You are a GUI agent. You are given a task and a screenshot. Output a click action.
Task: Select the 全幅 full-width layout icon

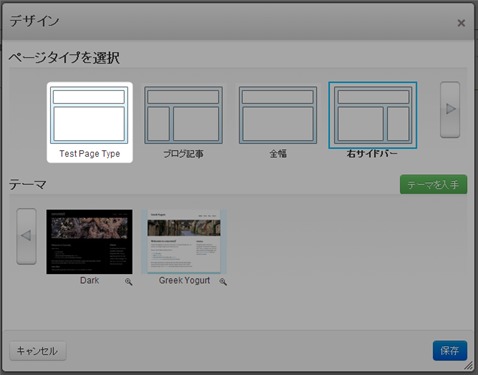(x=278, y=115)
